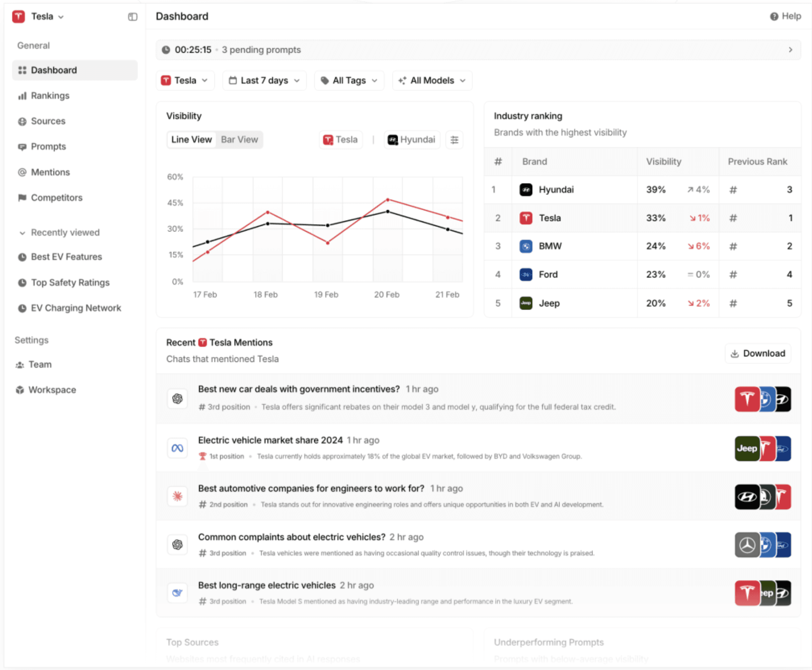Click the Claude icon for engineers chat

tap(178, 496)
